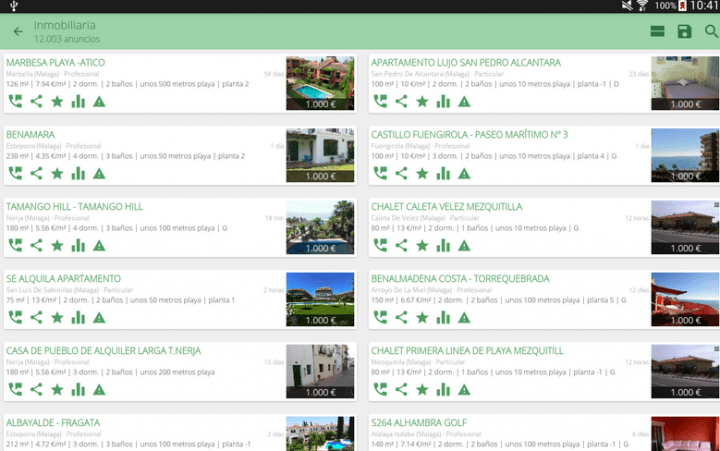Call the MARBESA PLAYA -ATICO advertiser

tap(15, 101)
